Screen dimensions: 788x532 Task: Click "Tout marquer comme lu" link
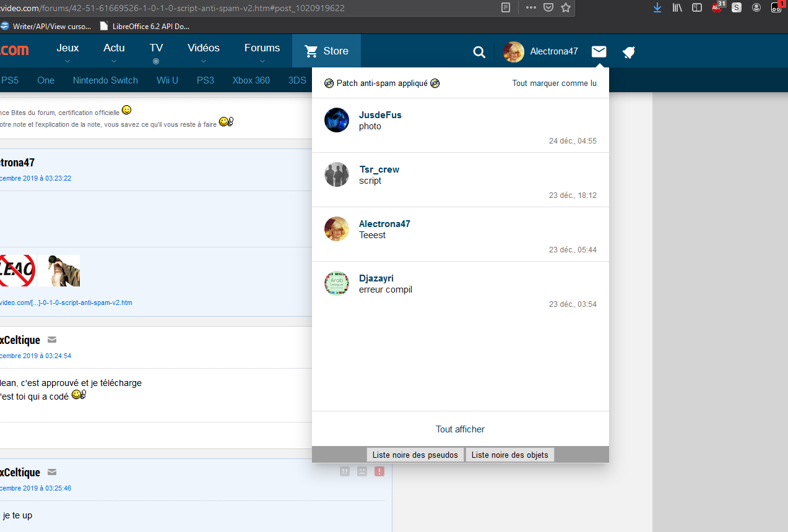pos(554,84)
